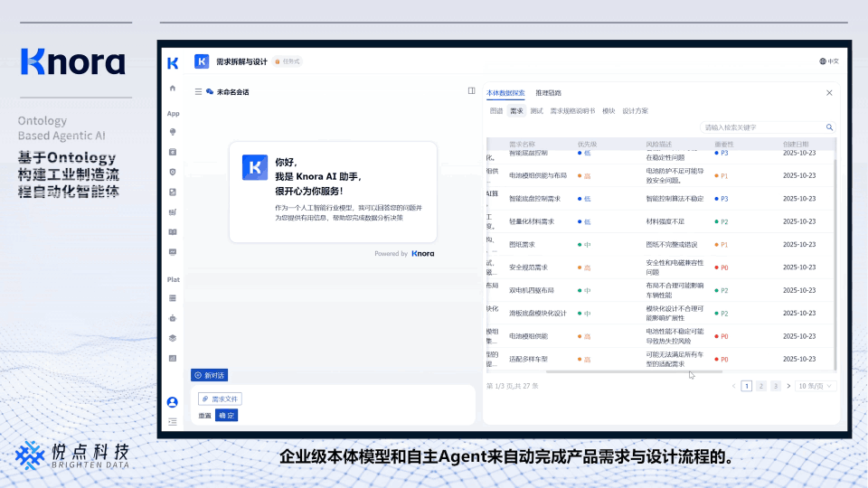Open the lightbulb app in the sidebar
Image resolution: width=868 pixels, height=488 pixels.
(x=173, y=132)
